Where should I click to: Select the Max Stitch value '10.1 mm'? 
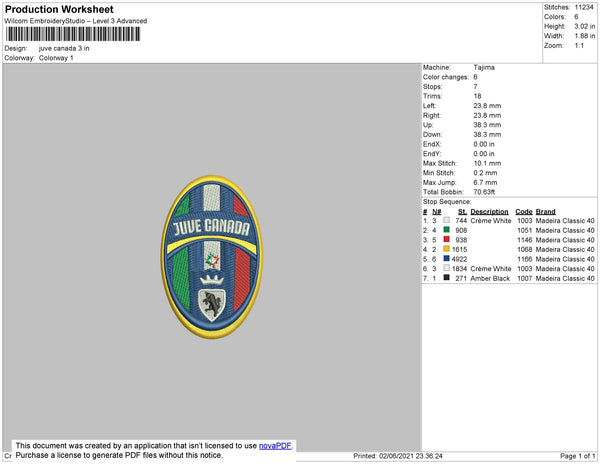[487, 163]
